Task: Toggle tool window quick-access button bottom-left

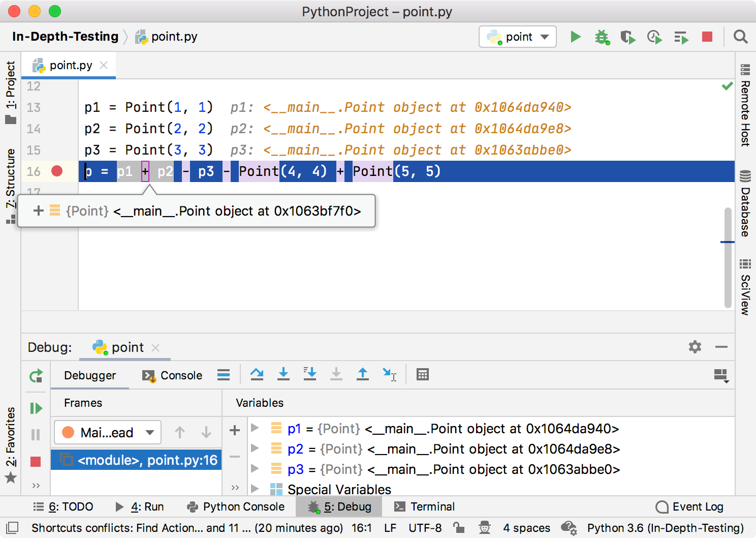Action: [x=13, y=528]
